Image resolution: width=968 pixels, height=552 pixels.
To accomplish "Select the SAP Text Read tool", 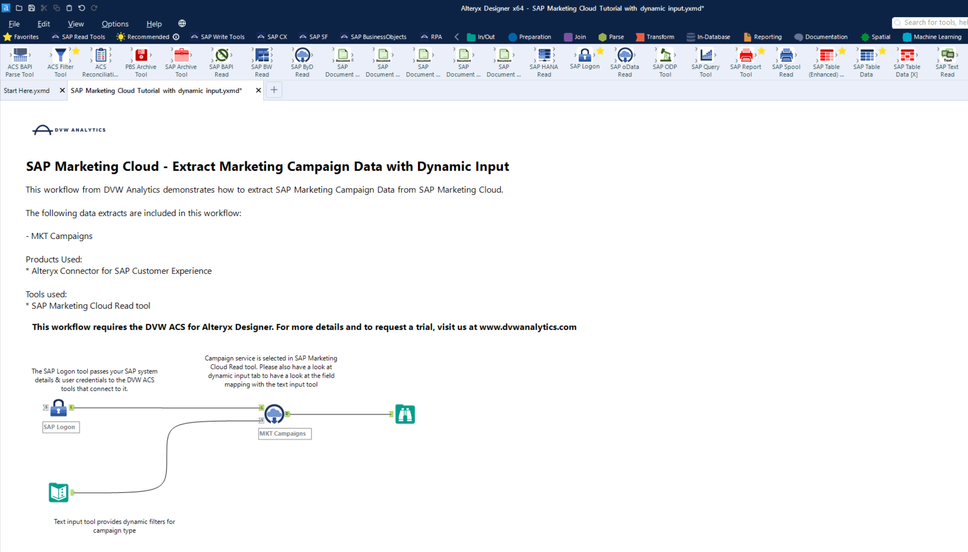I will (x=947, y=62).
